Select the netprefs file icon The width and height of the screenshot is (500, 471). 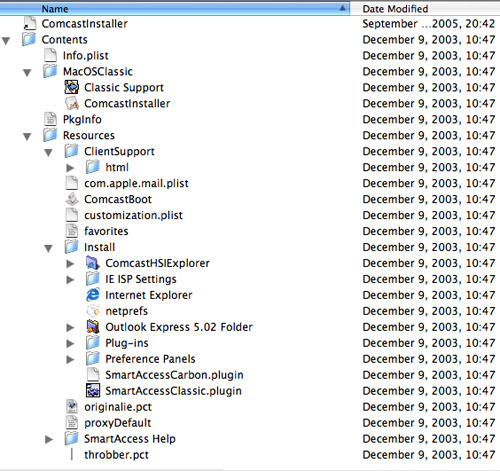[93, 311]
